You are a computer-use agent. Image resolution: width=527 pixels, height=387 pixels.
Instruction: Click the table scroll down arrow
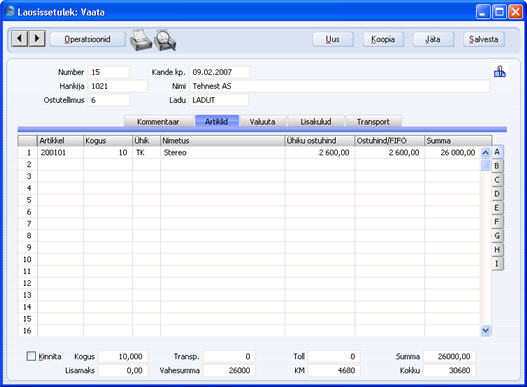[x=485, y=331]
